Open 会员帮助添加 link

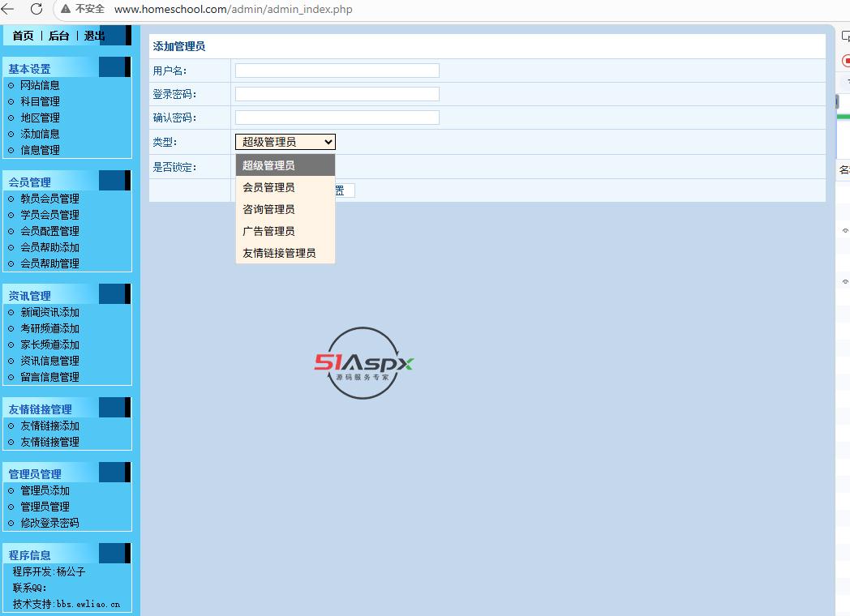tap(49, 247)
